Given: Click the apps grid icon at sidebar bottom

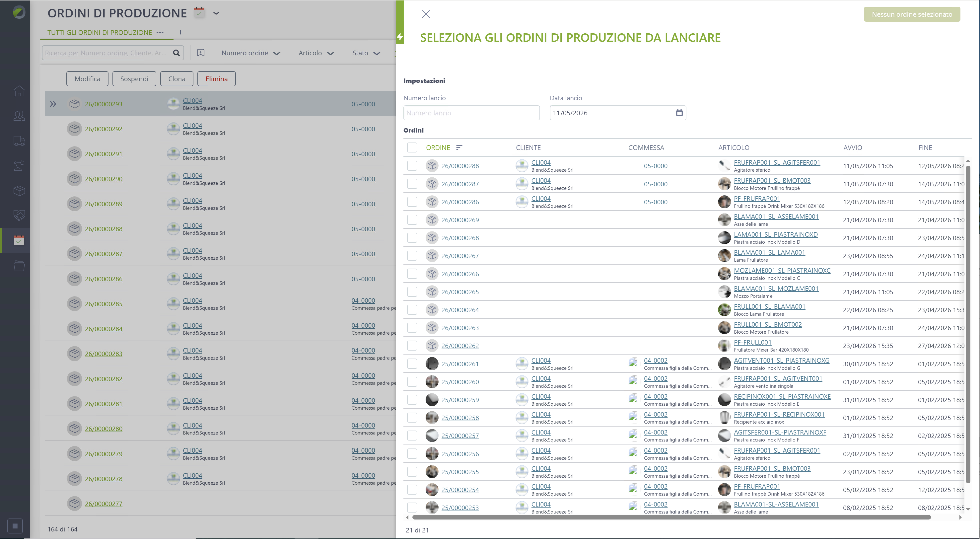Looking at the screenshot, I should [15, 526].
